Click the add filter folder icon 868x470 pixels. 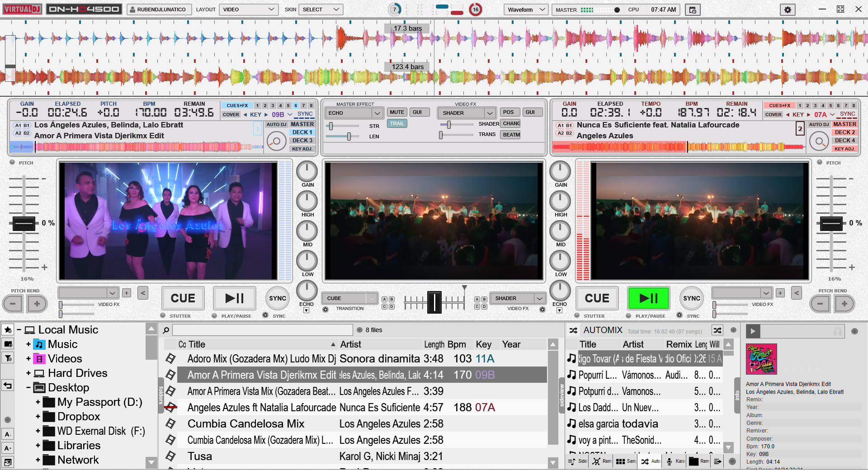tap(8, 358)
